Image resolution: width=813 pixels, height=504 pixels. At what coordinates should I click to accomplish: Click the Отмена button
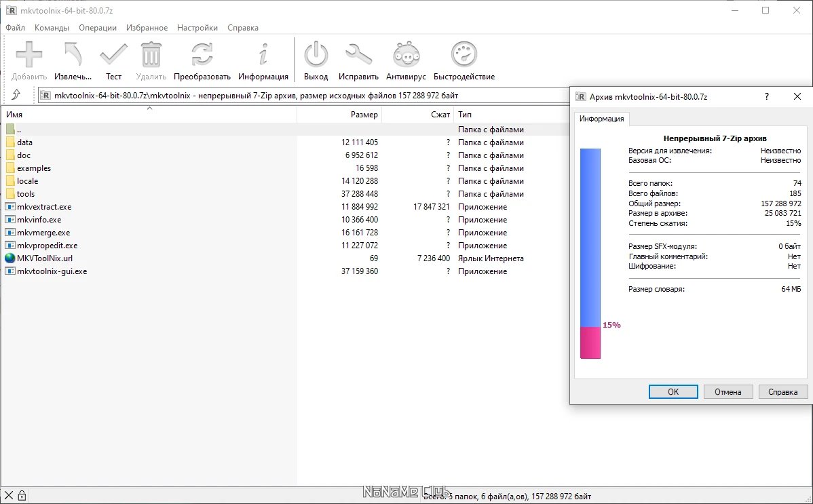[x=728, y=391]
